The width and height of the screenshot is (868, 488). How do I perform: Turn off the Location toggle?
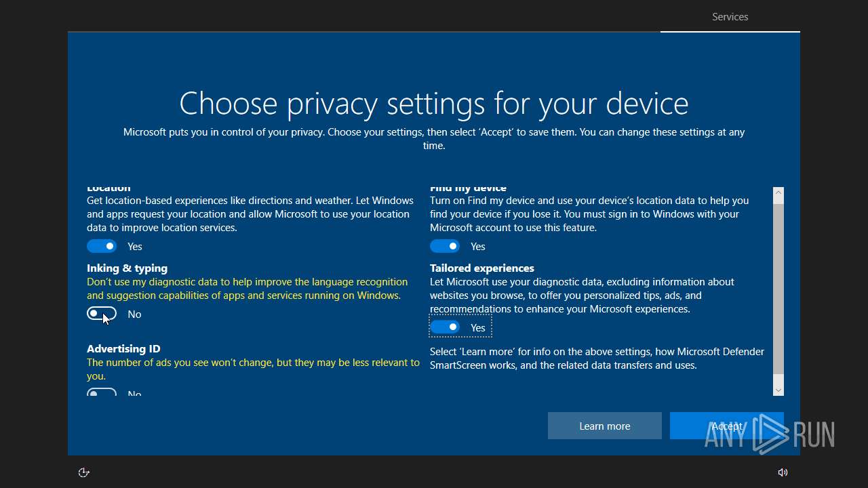click(x=102, y=246)
